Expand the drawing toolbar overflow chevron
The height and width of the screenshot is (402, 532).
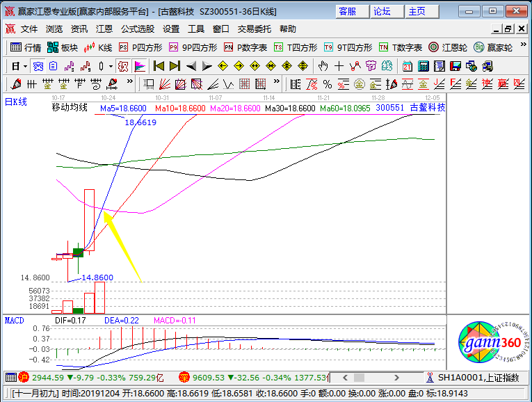click(129, 81)
